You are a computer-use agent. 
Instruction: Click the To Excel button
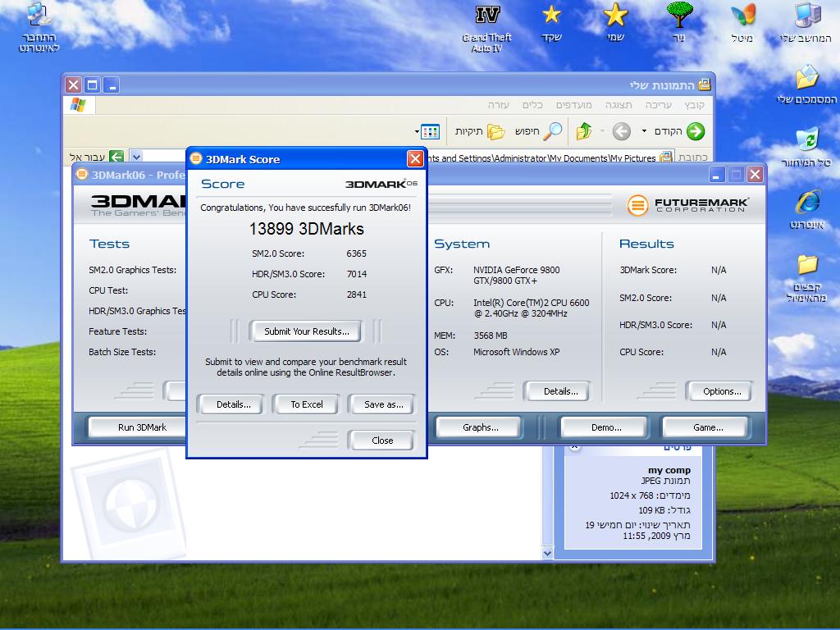pos(307,404)
